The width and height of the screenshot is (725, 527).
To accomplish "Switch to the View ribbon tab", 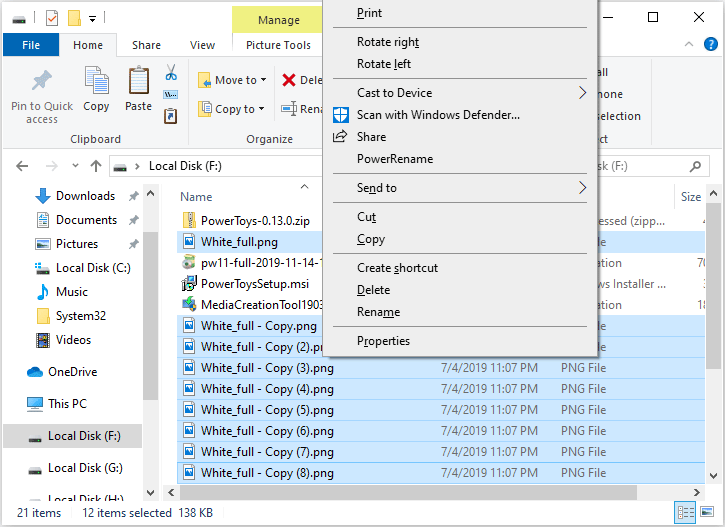I will [203, 45].
